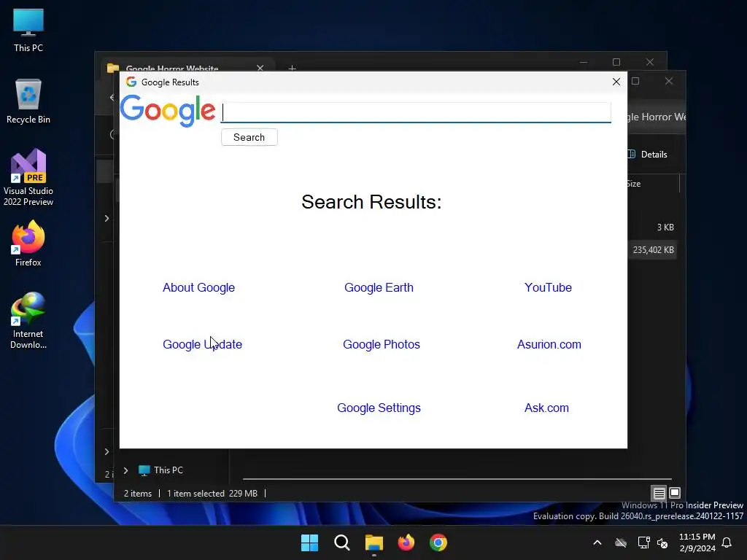The height and width of the screenshot is (560, 747).
Task: Click the Google logo in results window
Action: coord(168,111)
